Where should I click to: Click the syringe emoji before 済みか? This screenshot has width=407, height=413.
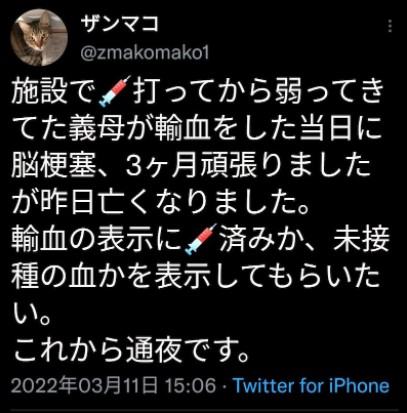(200, 239)
